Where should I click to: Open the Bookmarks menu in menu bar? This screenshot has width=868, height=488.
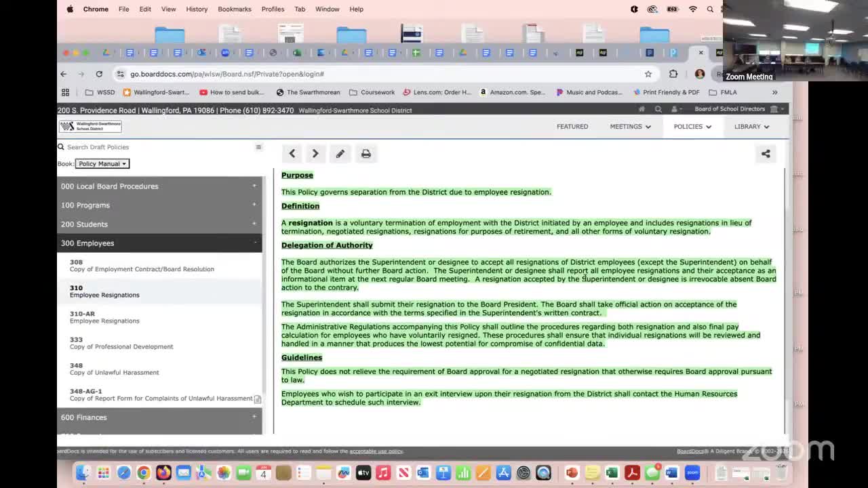click(x=235, y=9)
